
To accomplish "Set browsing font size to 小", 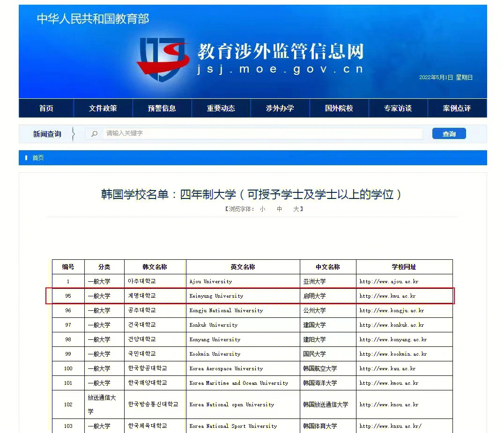I will point(262,209).
